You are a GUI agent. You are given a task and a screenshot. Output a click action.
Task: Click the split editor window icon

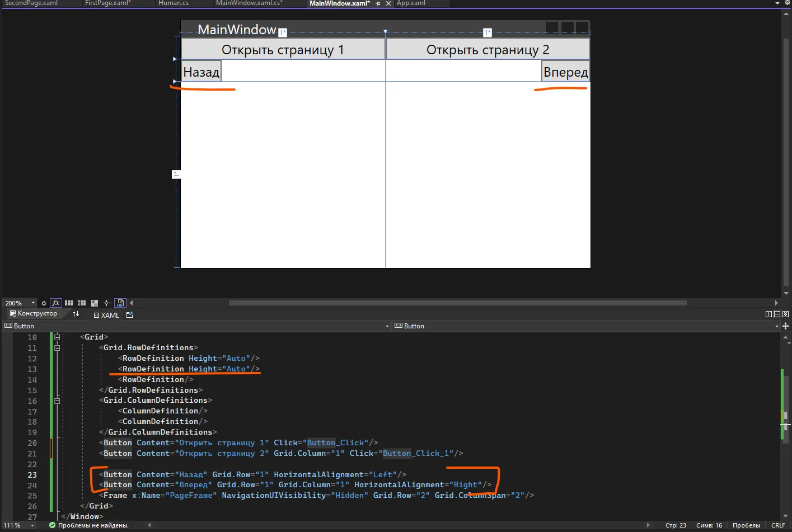point(786,326)
